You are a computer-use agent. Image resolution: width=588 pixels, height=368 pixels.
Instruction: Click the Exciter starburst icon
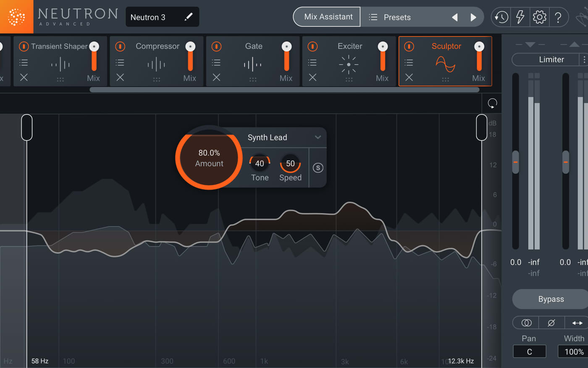[349, 64]
